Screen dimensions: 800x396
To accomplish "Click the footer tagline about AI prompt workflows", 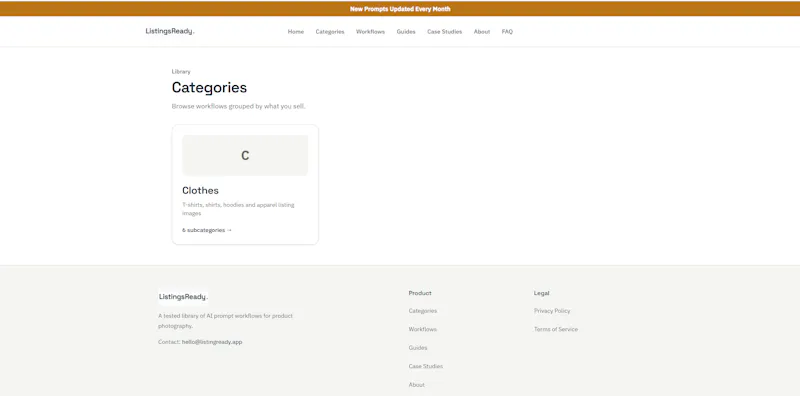I will [226, 320].
